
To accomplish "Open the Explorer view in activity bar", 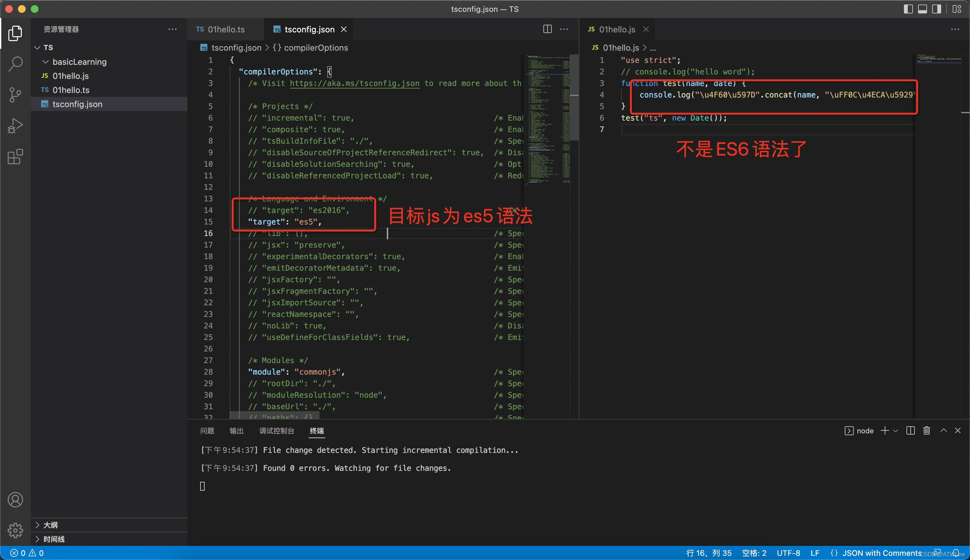I will [15, 33].
